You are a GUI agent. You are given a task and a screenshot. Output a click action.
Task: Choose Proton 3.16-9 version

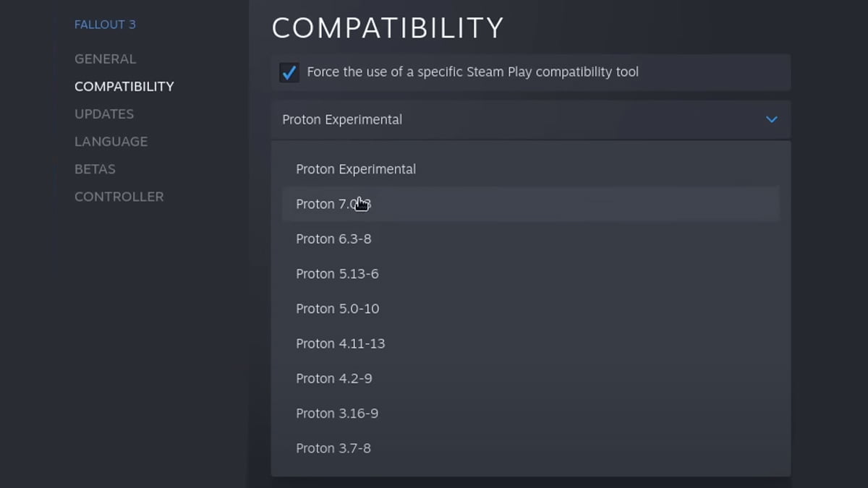(337, 414)
